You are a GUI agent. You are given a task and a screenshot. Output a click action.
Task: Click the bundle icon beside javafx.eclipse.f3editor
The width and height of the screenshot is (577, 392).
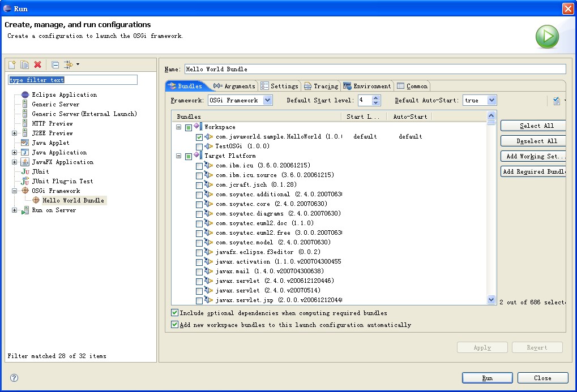coord(208,252)
